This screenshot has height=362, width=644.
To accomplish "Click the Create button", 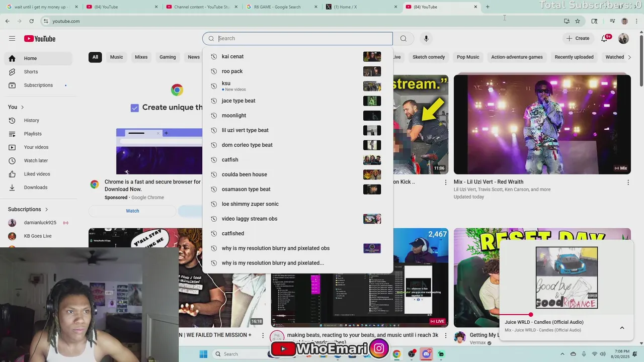I will click(x=578, y=38).
